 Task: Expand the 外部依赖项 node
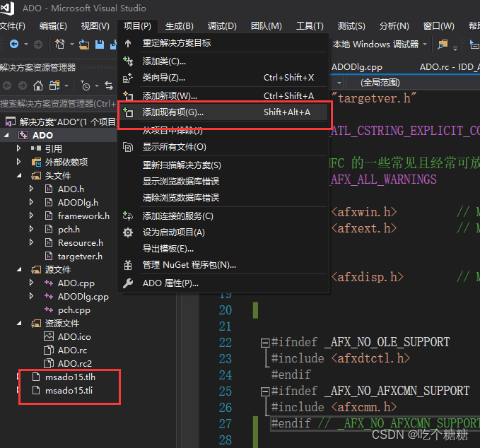click(x=18, y=162)
